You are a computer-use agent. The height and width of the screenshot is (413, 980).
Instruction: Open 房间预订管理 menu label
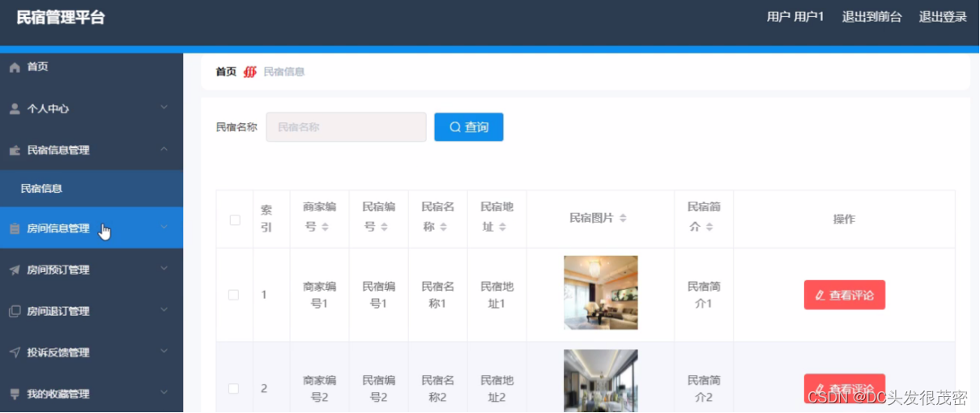58,270
